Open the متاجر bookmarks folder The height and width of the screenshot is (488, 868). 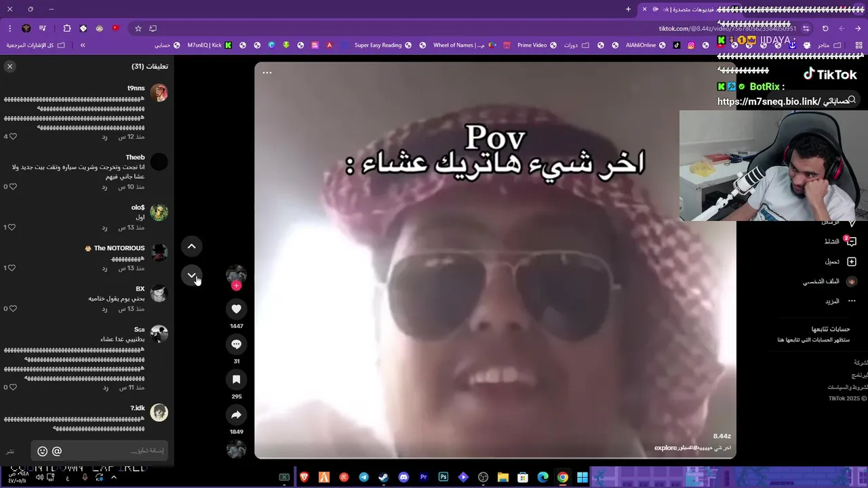[829, 45]
